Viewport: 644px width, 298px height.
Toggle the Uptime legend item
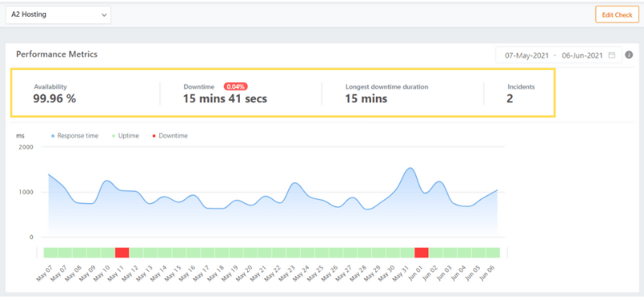point(126,136)
